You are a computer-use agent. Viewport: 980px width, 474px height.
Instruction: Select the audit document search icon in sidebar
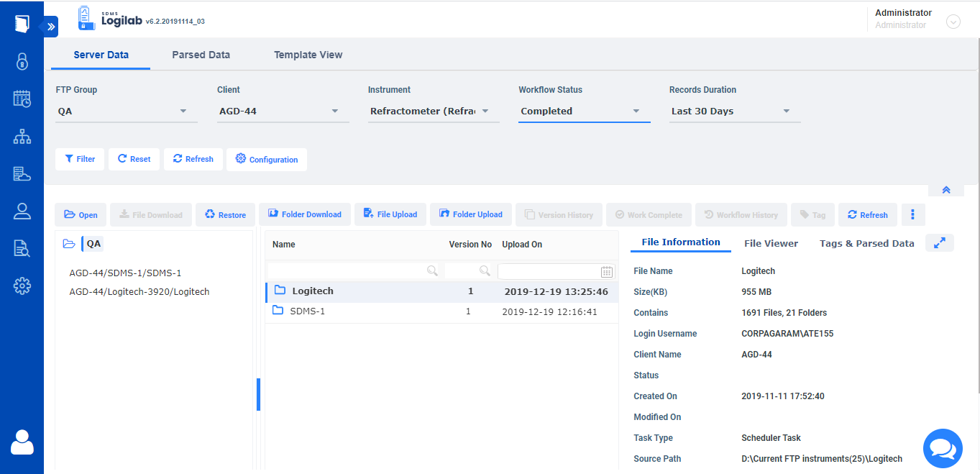pos(22,248)
